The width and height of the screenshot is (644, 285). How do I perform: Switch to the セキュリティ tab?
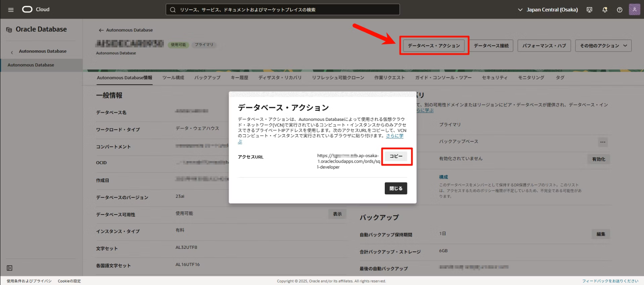click(495, 78)
